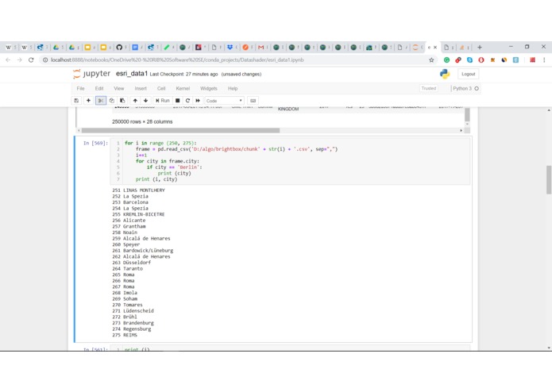Click the '250000 rows × 28 columns' text
Image resolution: width=552 pixels, height=392 pixels.
142,121
